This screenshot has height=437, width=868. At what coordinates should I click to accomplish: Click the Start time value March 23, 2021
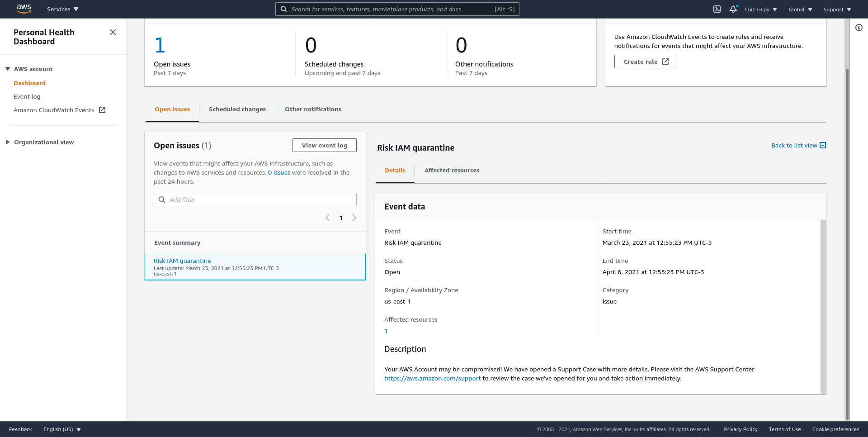pos(657,242)
